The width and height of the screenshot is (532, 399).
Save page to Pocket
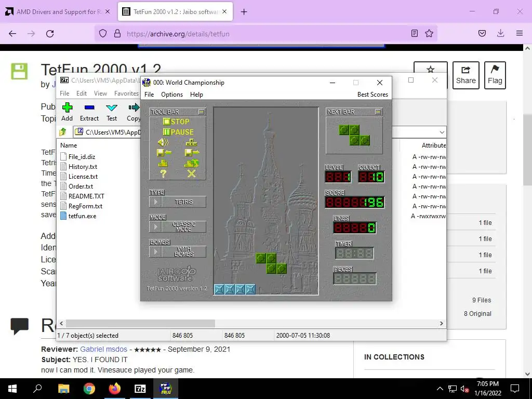pos(482,33)
